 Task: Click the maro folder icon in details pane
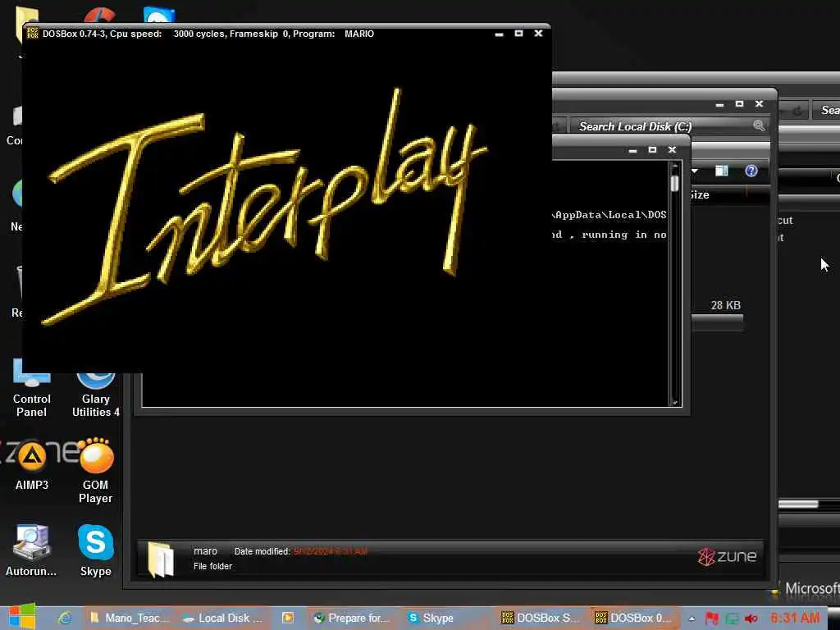(x=162, y=559)
